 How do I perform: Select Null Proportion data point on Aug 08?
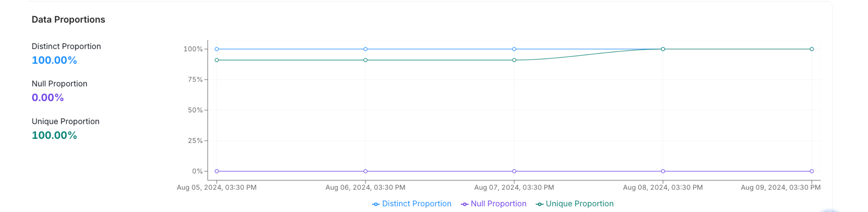pyautogui.click(x=663, y=171)
